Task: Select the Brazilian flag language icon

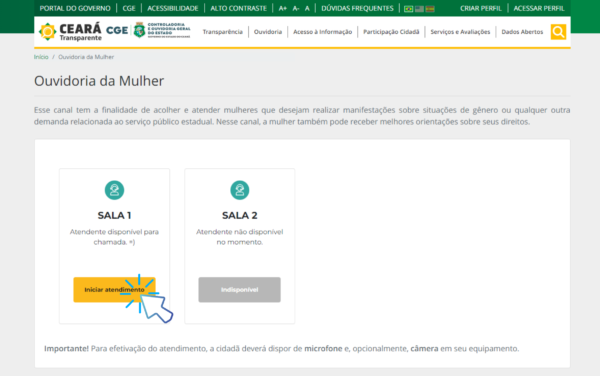Action: 408,8
